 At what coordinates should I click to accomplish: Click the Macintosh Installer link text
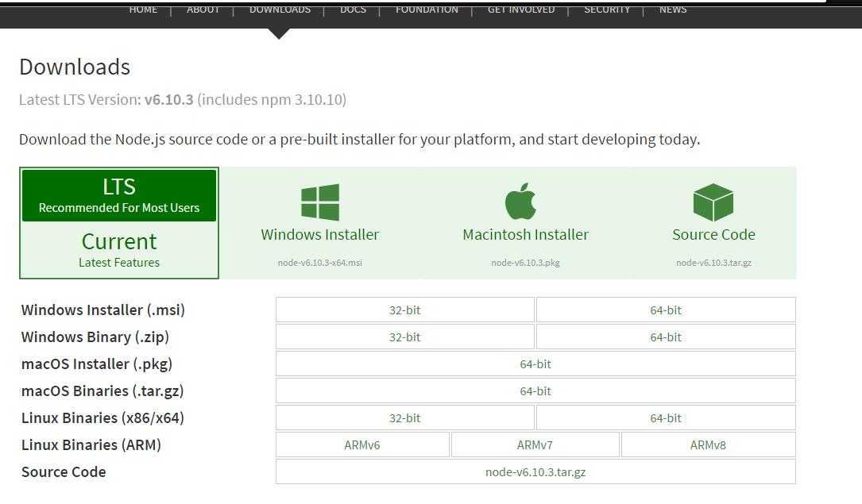coord(526,234)
